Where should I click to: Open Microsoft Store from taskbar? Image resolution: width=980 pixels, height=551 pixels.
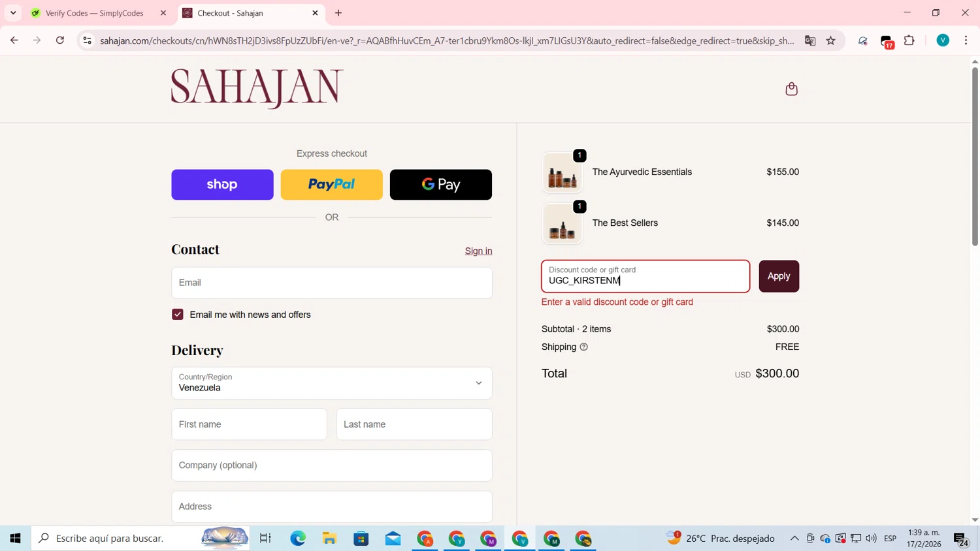coord(361,539)
